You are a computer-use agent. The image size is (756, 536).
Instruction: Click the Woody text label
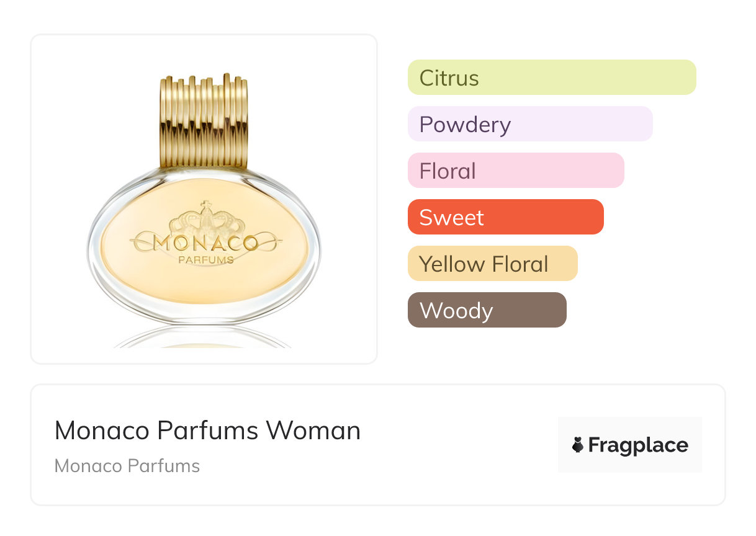pos(456,311)
